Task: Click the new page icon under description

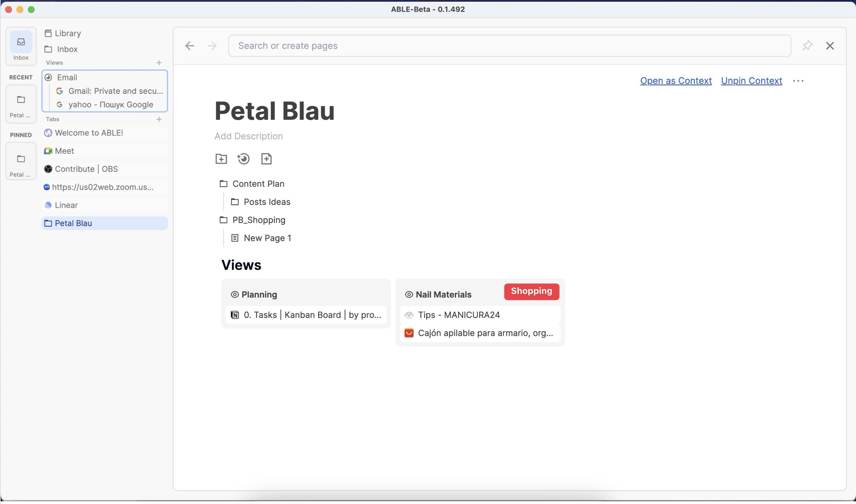Action: pos(266,159)
